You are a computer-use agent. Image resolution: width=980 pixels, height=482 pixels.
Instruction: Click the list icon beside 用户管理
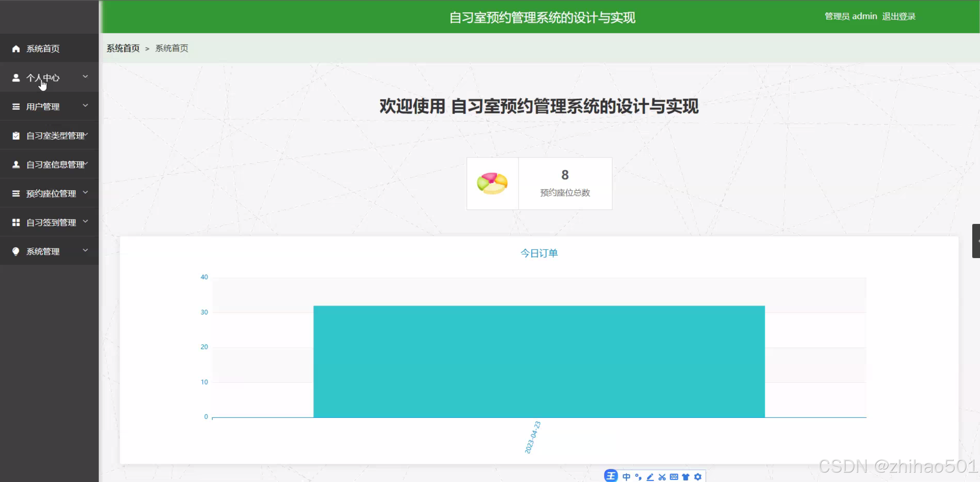16,106
